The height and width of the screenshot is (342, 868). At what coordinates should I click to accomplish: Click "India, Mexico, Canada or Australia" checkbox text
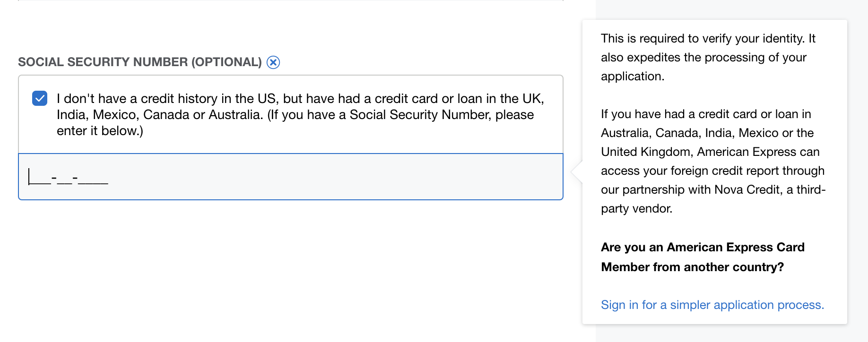coord(160,115)
